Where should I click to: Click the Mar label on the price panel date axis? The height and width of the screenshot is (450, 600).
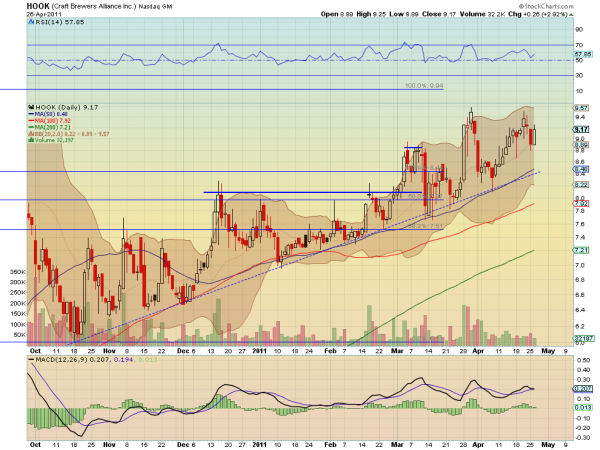tap(397, 351)
